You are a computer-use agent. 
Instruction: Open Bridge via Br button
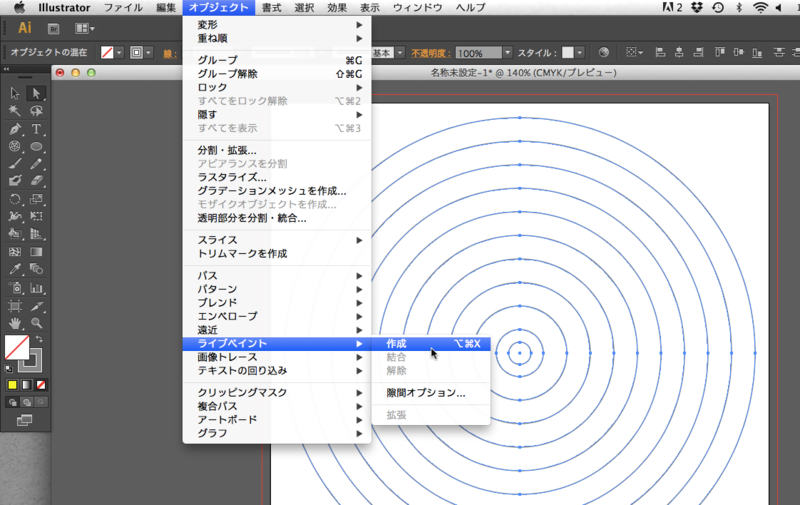pyautogui.click(x=53, y=29)
